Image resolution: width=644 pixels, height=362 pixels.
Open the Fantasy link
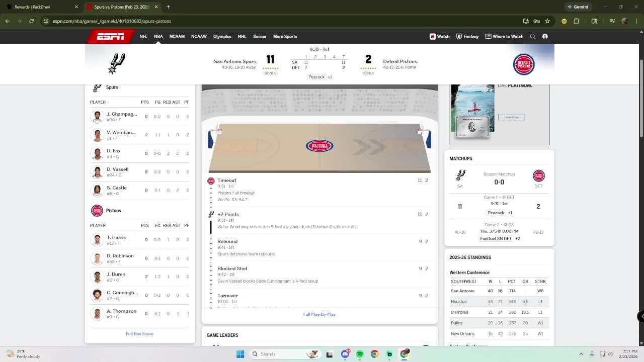pyautogui.click(x=467, y=37)
